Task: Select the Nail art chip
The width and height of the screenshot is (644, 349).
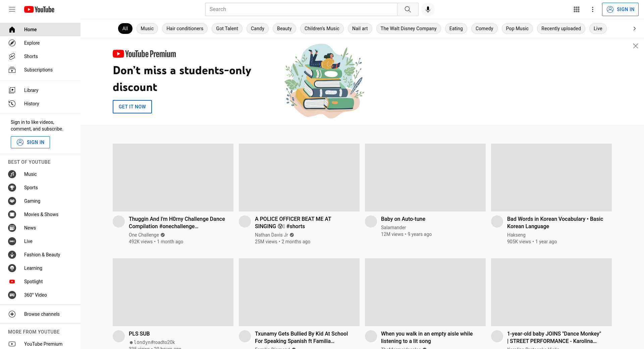Action: pyautogui.click(x=360, y=29)
